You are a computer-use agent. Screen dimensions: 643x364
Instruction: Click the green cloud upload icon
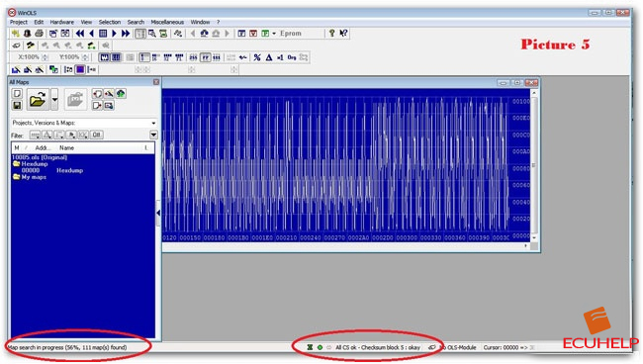click(x=121, y=93)
